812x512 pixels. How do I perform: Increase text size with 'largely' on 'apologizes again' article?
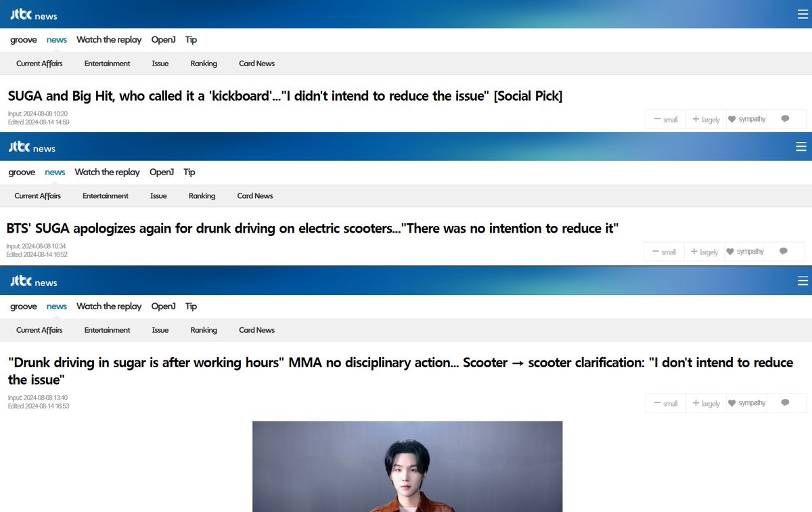click(704, 252)
